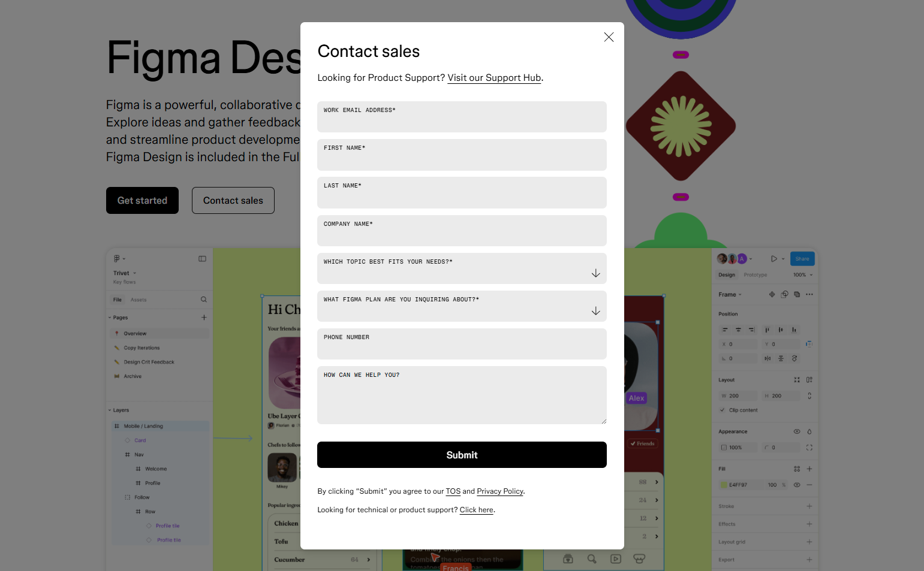Click the more options dots beside Frame
Screen dimensions: 924x571
tap(810, 294)
